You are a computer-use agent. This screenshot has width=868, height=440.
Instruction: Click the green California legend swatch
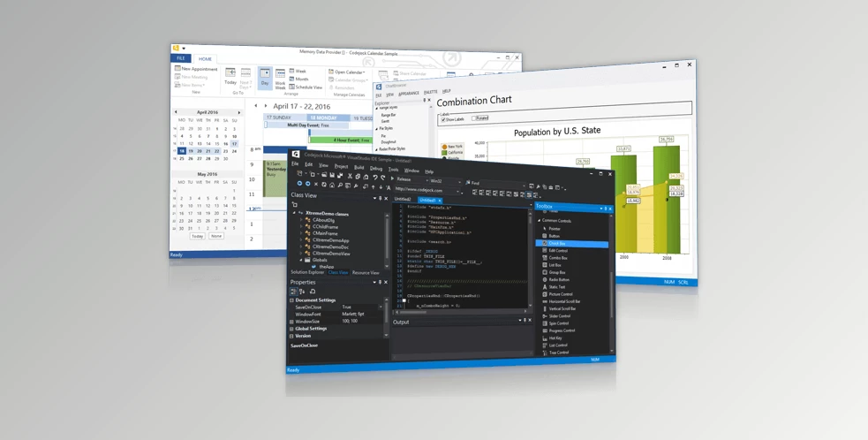pos(444,152)
